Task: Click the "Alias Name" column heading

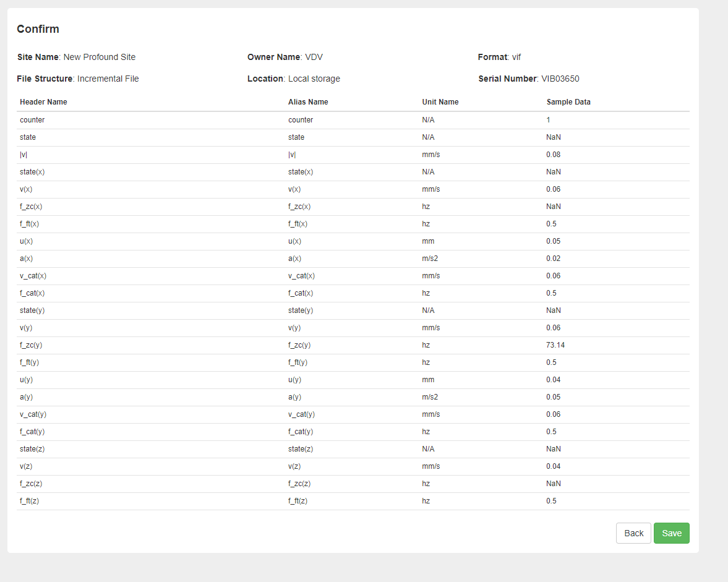Action: coord(308,101)
